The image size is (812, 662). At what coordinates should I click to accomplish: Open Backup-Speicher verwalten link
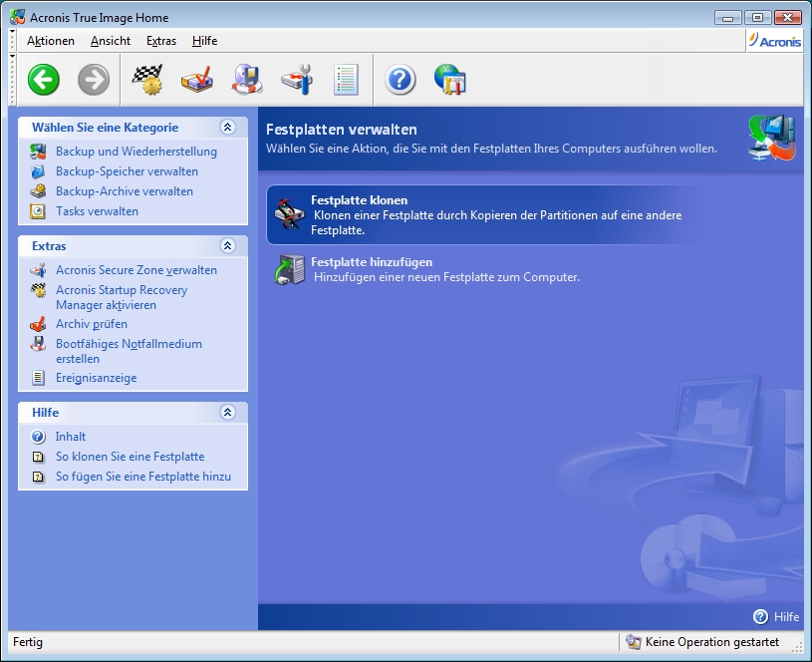127,171
